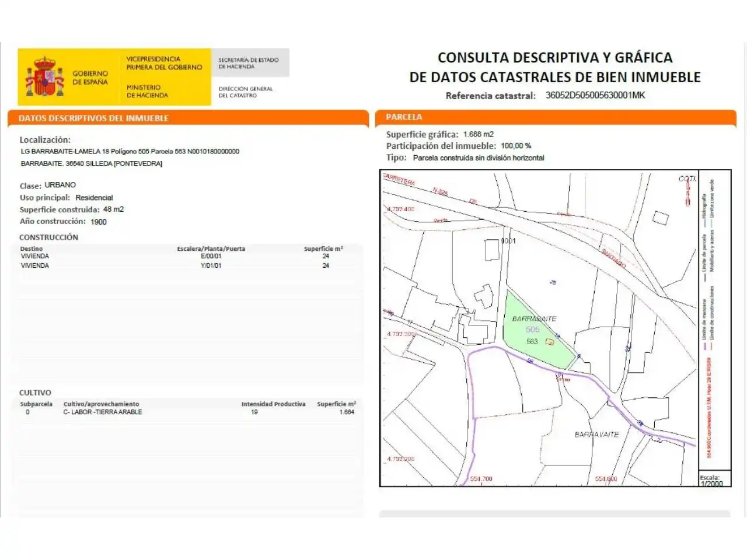Viewport: 747px width, 560px height.
Task: Click the 'BARRABAITE' label on the map
Action: [535, 318]
